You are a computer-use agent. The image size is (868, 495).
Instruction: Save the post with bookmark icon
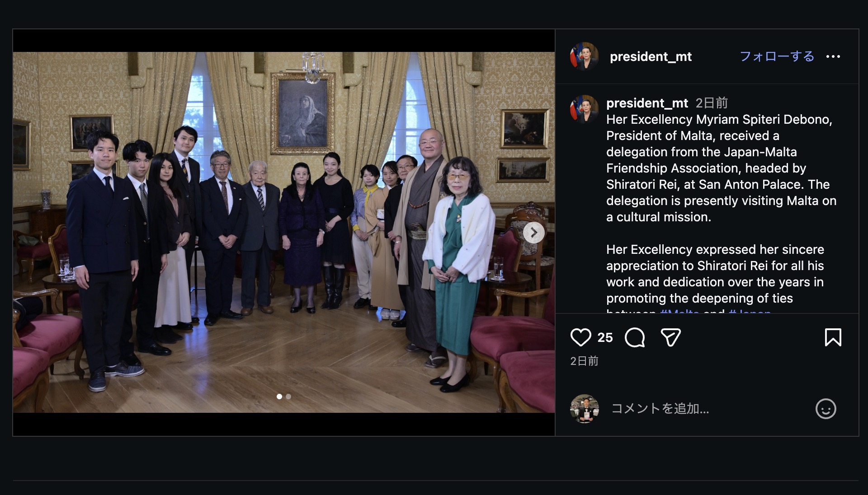pos(833,337)
